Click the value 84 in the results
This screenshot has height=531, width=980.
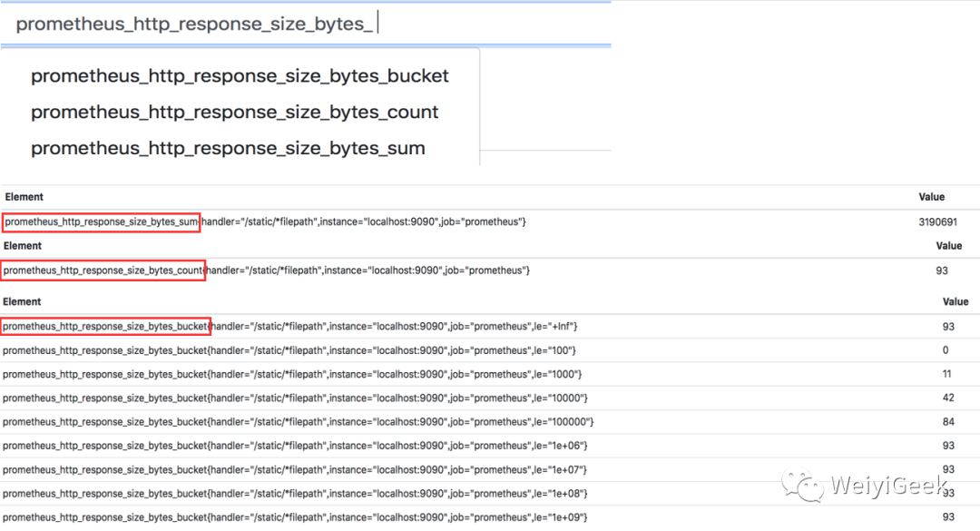(948, 421)
